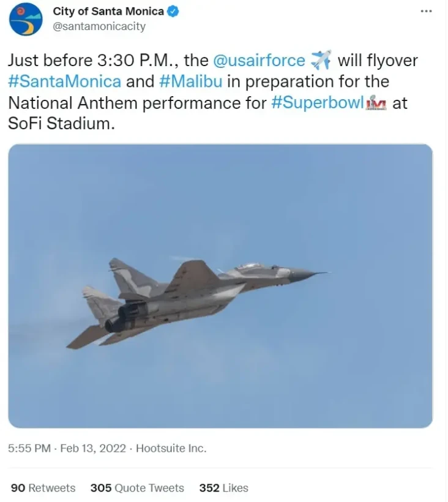Open the #SantaMonica hashtag
Screen dimensions: 448x502
coord(65,81)
